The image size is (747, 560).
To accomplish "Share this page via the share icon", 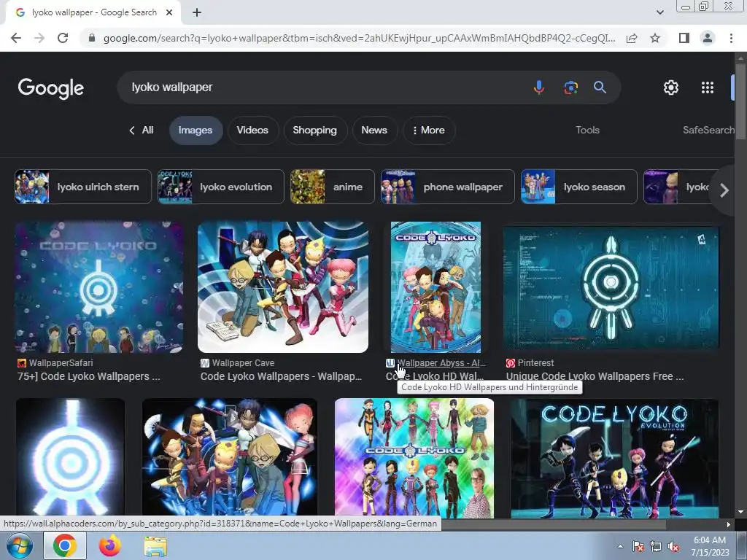I will (x=632, y=38).
